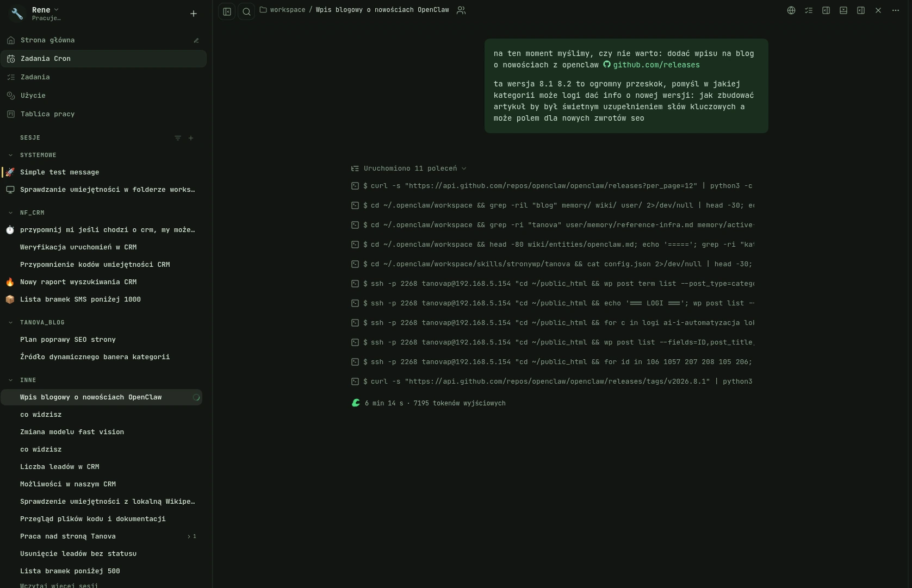Click the cat config.json command row

[553, 264]
